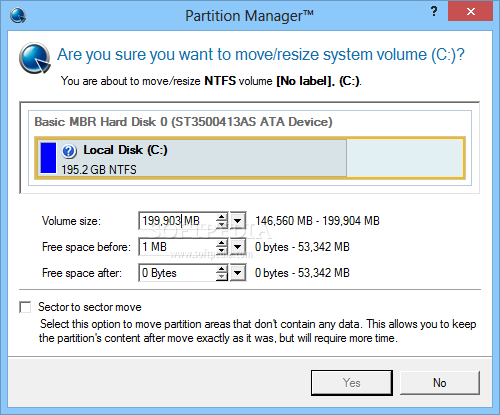Click the 195.2 GB NTFS size text
This screenshot has width=500, height=415.
[x=99, y=170]
